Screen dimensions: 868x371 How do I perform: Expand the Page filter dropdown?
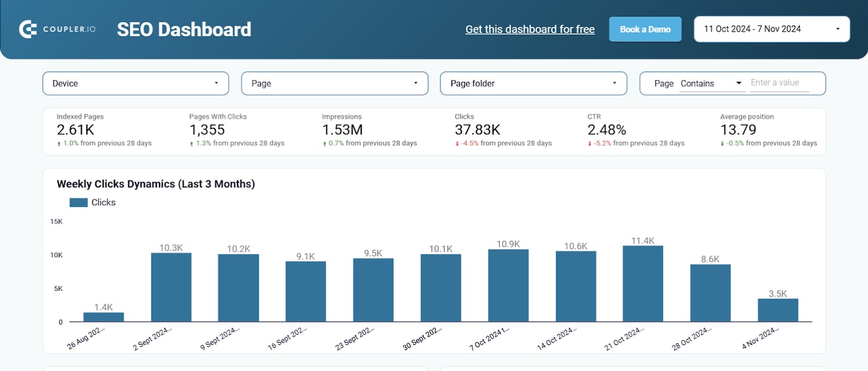pos(334,83)
